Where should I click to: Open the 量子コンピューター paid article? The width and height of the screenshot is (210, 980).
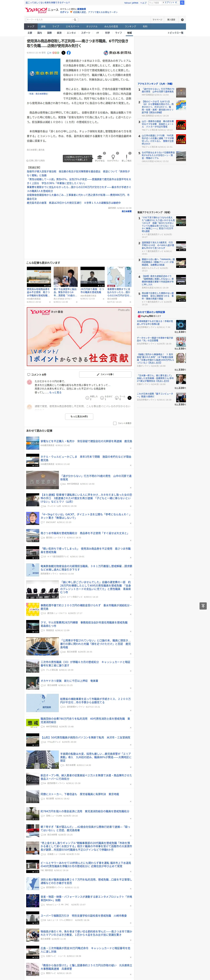point(155,395)
